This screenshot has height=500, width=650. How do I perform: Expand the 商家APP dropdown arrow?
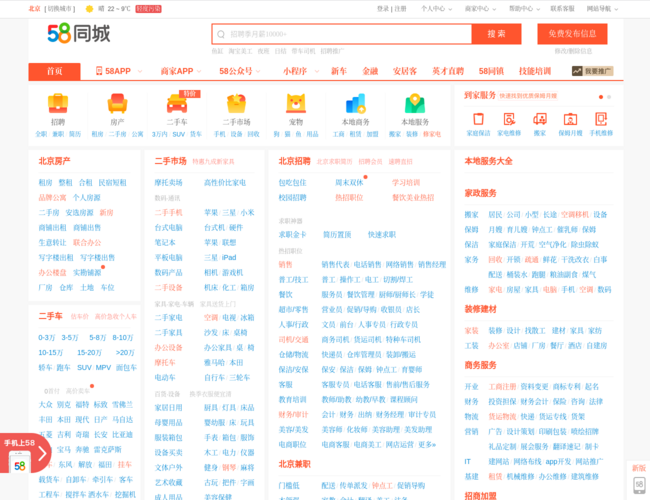[199, 71]
